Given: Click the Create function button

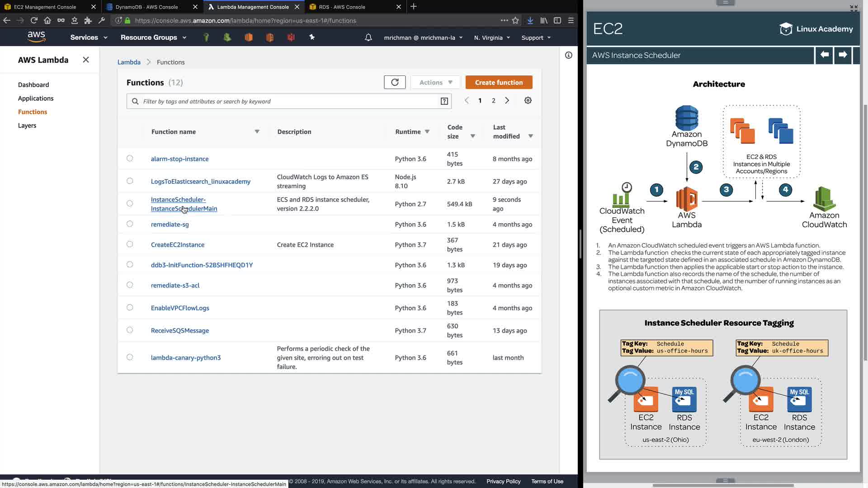Looking at the screenshot, I should point(499,82).
